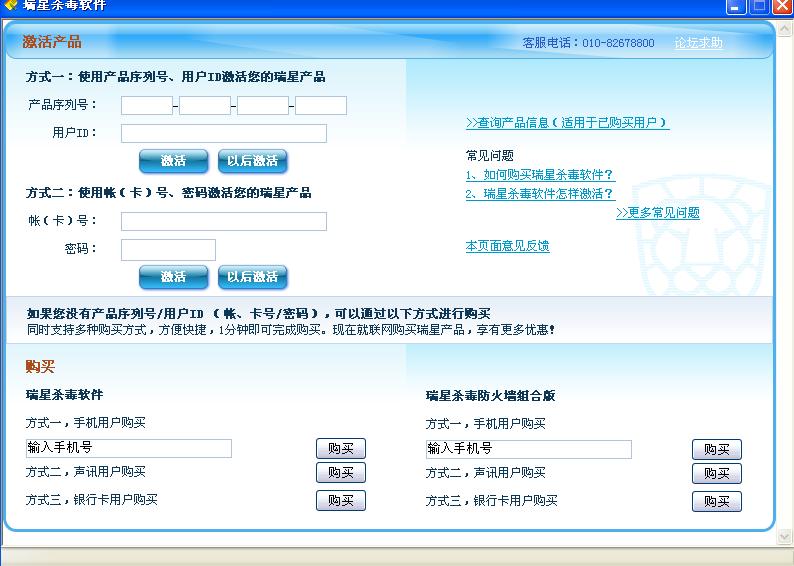Click 购买 for 声讯用户购买 under 防火墙组合版
The image size is (794, 566).
[x=717, y=473]
